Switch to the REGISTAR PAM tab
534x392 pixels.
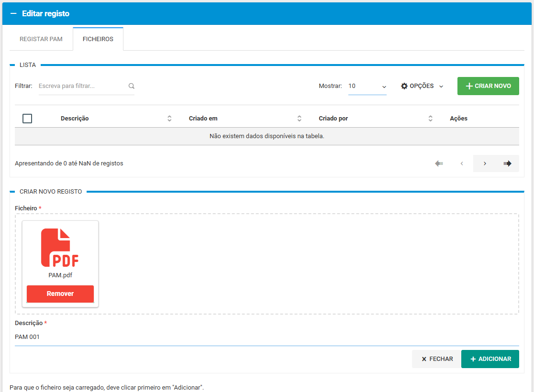point(41,39)
